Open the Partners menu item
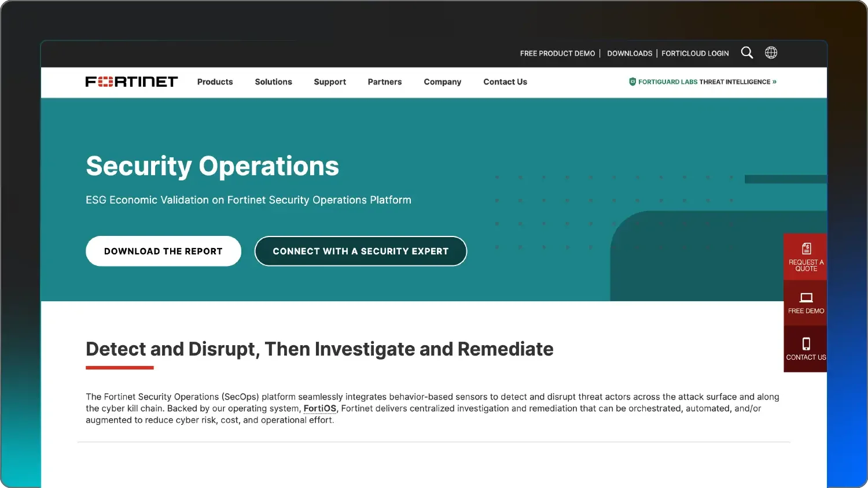The image size is (868, 488). pos(384,82)
